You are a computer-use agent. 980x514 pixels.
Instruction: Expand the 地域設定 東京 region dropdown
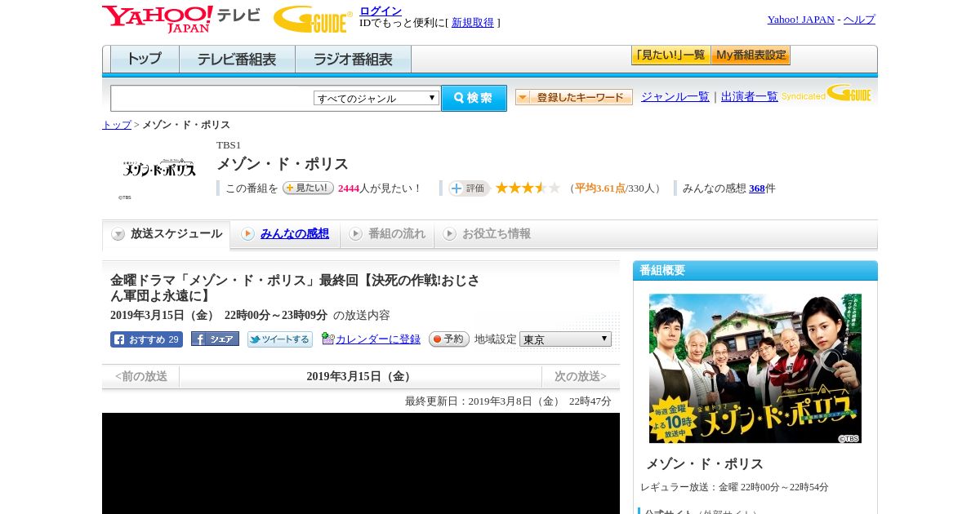(x=565, y=339)
